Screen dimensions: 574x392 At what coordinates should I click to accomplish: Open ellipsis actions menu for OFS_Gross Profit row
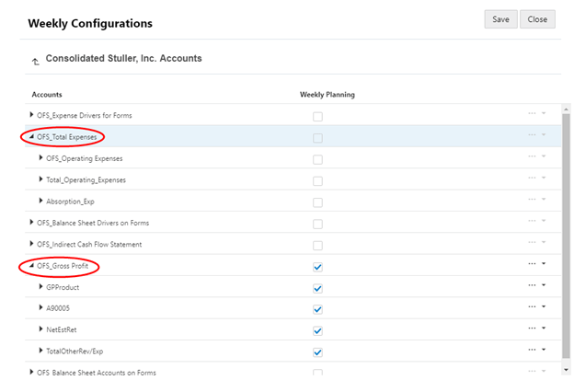533,266
